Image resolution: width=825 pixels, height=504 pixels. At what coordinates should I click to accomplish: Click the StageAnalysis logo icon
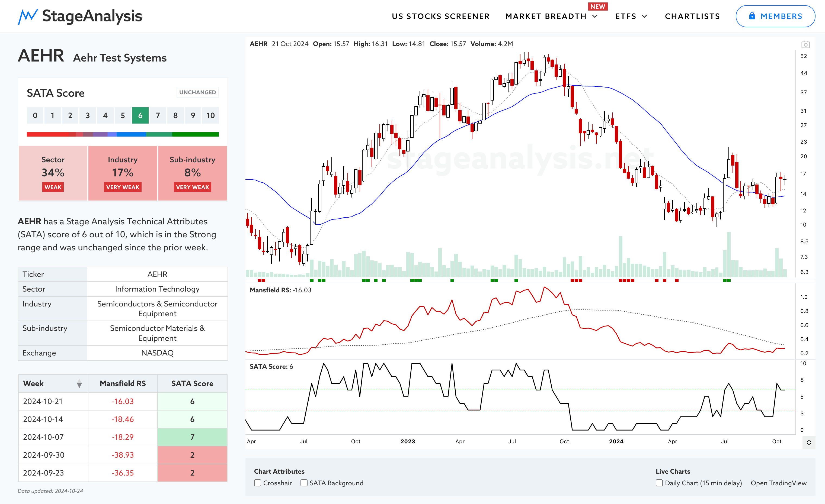[x=27, y=17]
